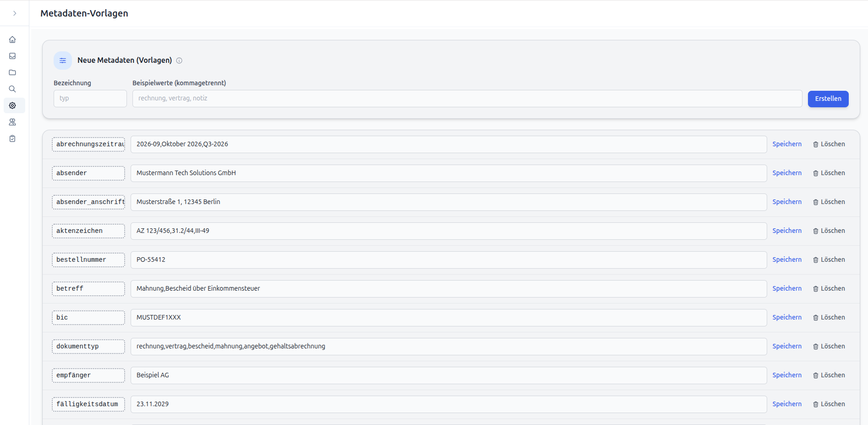Screen dimensions: 868x425
Task: Delete the absender row
Action: click(829, 173)
